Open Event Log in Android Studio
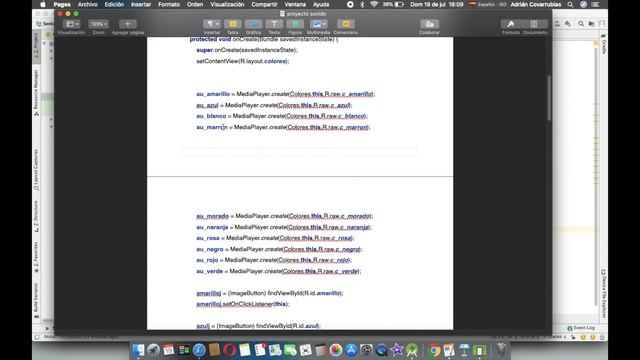Screen dimensions: 640x360 [581, 328]
